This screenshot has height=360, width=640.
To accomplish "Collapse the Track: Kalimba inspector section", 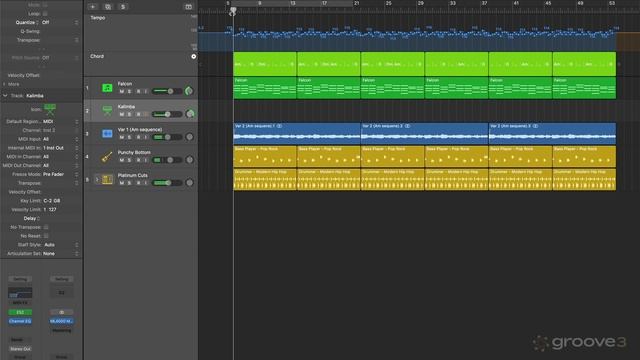I will click(x=5, y=96).
